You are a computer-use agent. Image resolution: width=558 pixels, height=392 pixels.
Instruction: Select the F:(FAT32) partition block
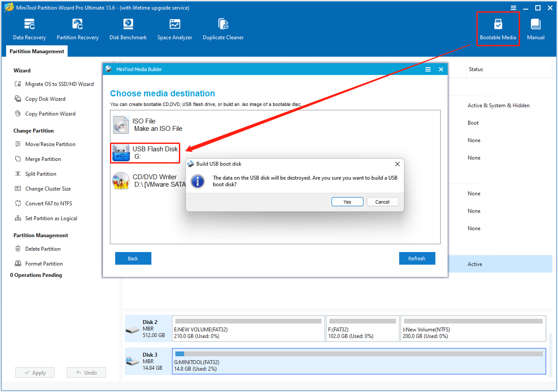pyautogui.click(x=363, y=329)
